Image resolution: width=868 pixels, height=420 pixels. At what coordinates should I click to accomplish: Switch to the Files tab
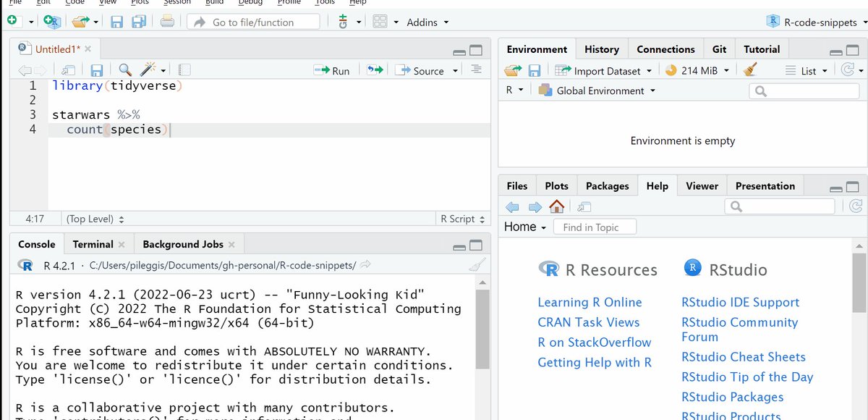tap(517, 186)
